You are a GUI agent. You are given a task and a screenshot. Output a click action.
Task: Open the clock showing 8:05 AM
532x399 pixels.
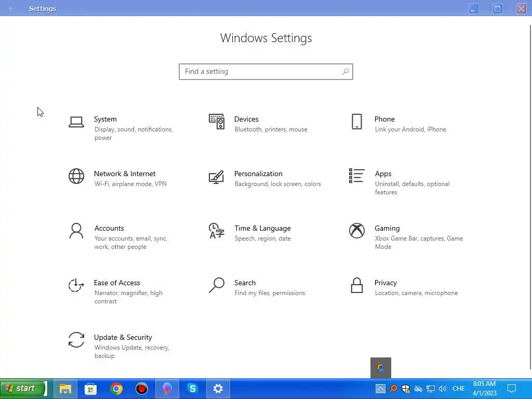485,389
